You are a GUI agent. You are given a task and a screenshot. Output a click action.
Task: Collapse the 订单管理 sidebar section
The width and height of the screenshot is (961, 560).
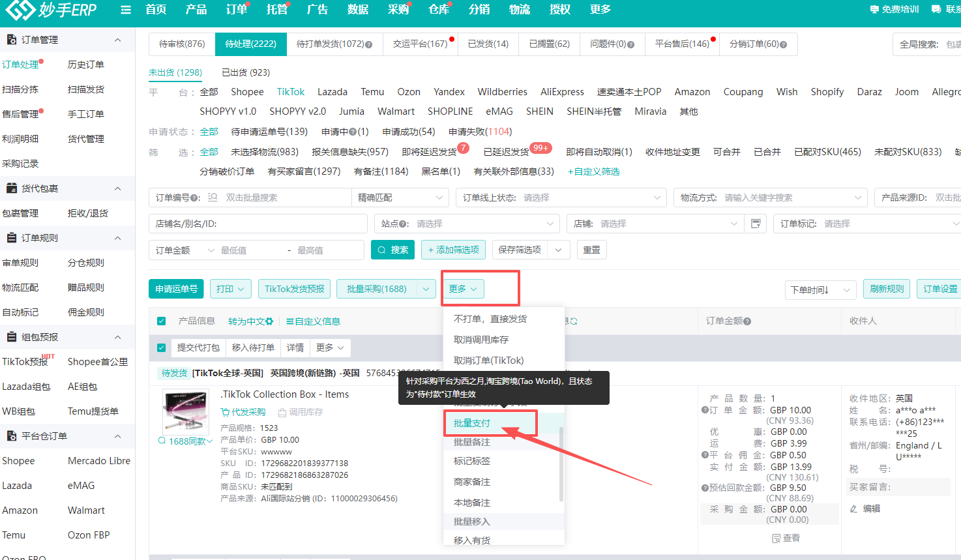tap(118, 40)
